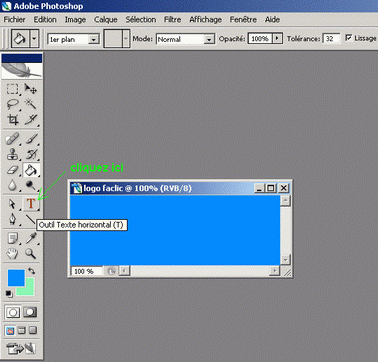
Task: Click the Tolérance input field
Action: click(331, 39)
